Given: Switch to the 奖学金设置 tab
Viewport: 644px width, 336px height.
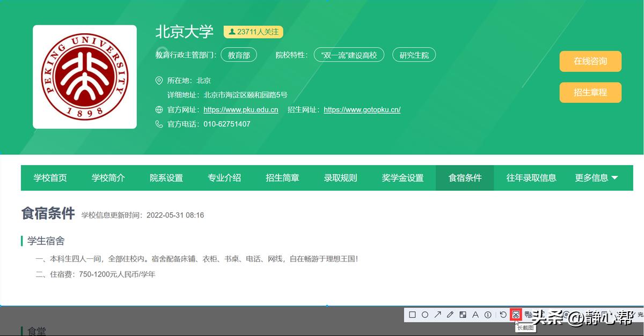Looking at the screenshot, I should (402, 178).
